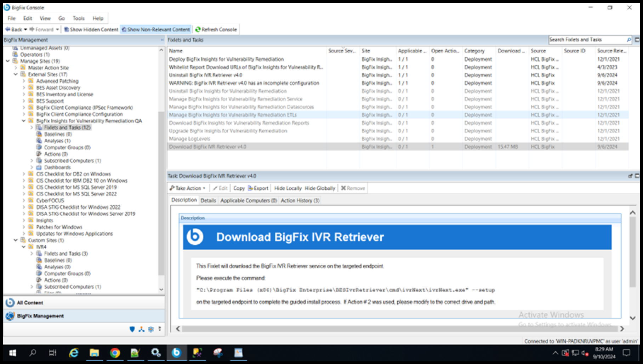
Task: Click the navigation tree vertical scrollbar thumb
Action: [x=161, y=193]
